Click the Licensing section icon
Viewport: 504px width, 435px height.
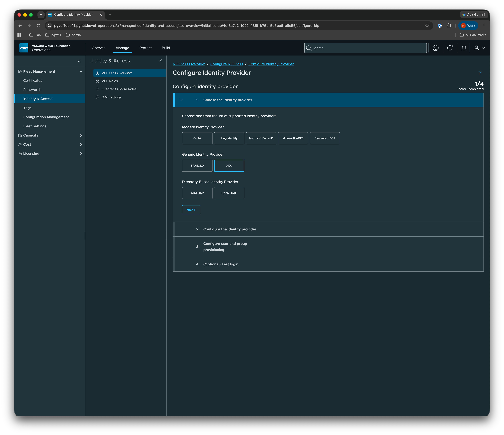[x=20, y=154]
